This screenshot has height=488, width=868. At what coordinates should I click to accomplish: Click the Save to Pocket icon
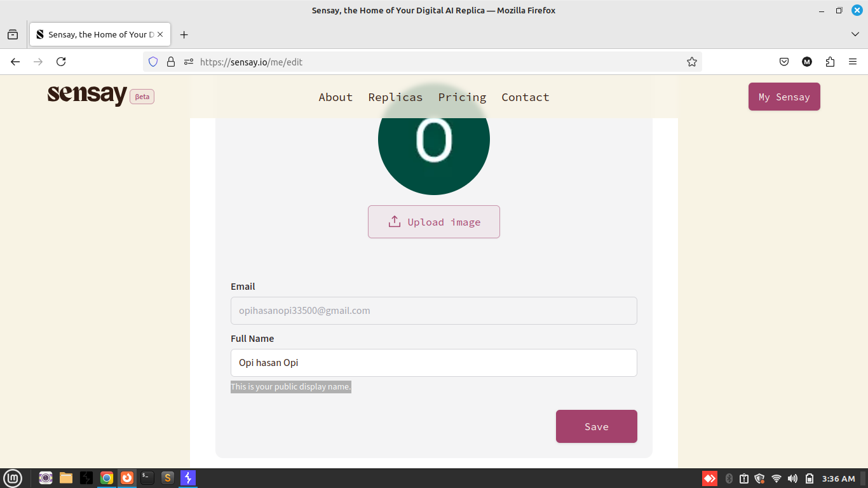click(784, 62)
